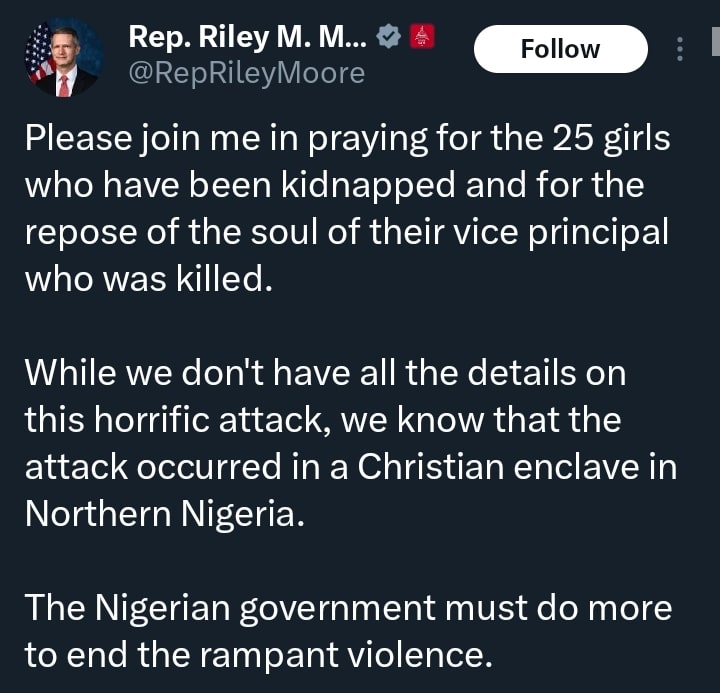Click the text "Northern Nigeria."

[162, 512]
